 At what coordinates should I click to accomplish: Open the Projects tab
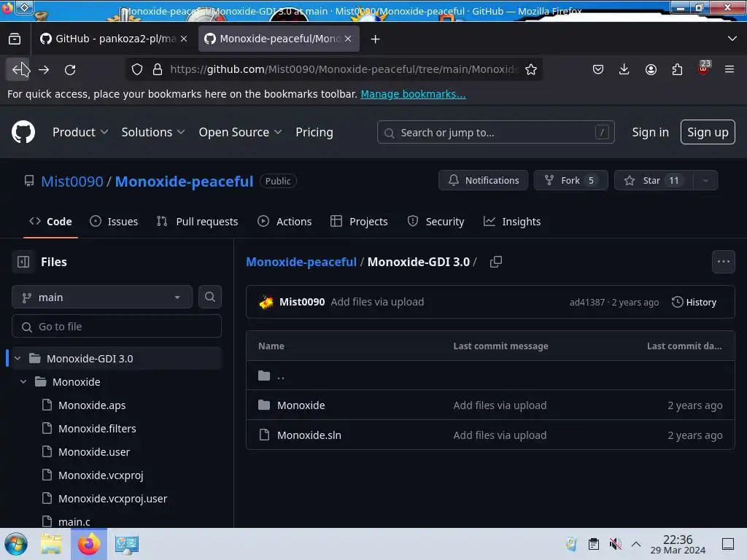coord(359,222)
